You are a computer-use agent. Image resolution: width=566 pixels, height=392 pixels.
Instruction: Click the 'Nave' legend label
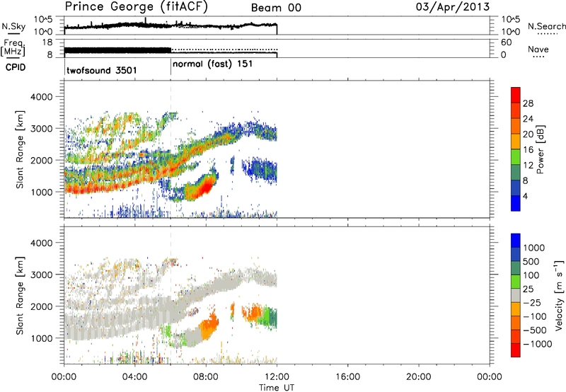538,49
